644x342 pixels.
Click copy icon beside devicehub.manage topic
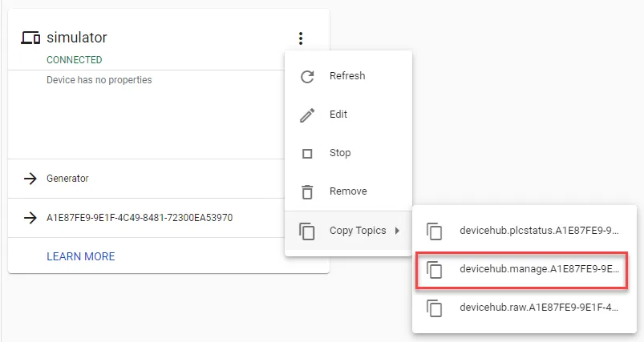tap(434, 270)
